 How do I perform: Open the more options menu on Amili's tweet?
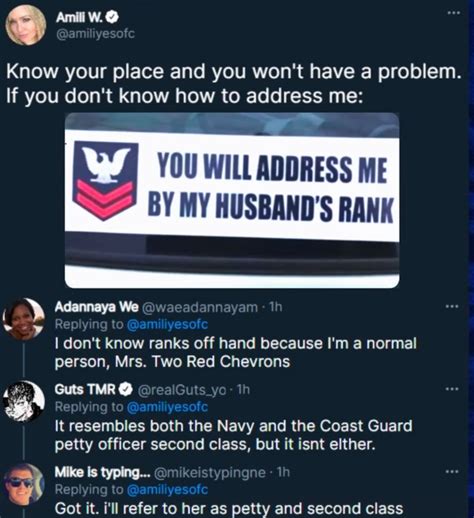pos(454,13)
